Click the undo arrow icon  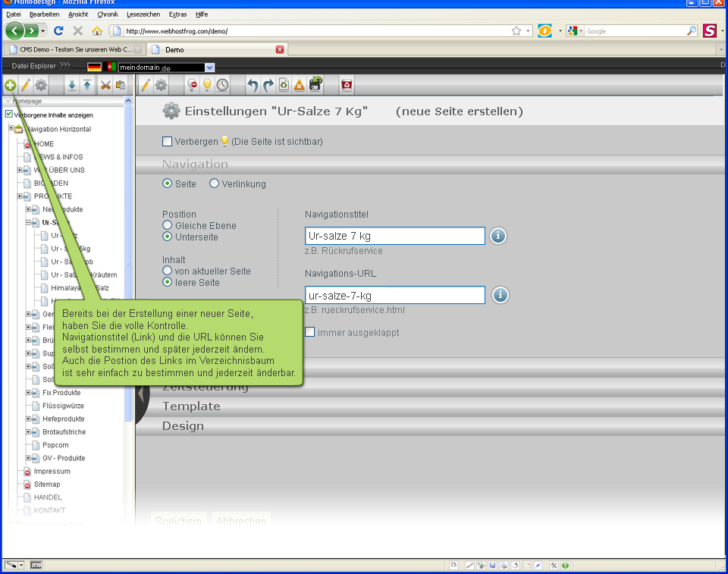coord(253,85)
